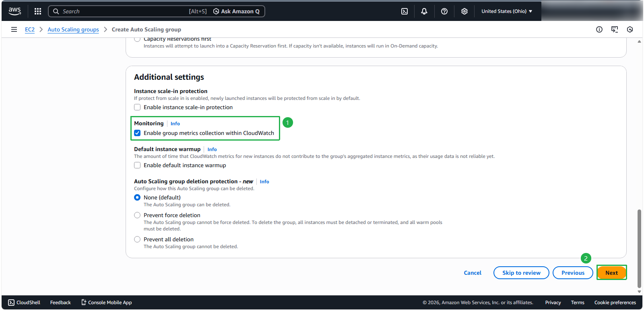
Task: Uncheck Enable group metrics collection within CloudWatch
Action: tap(137, 133)
